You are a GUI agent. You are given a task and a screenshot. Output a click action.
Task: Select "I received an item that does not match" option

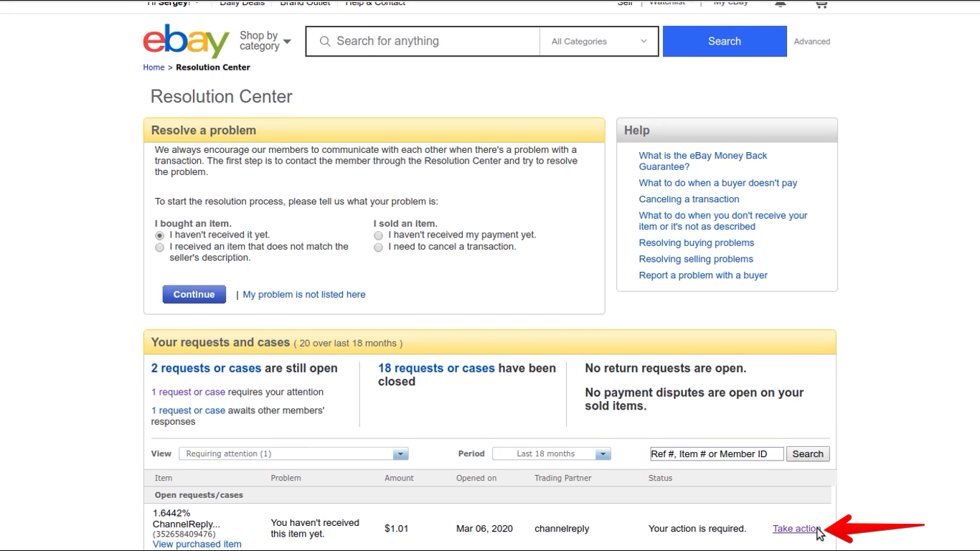[160, 248]
